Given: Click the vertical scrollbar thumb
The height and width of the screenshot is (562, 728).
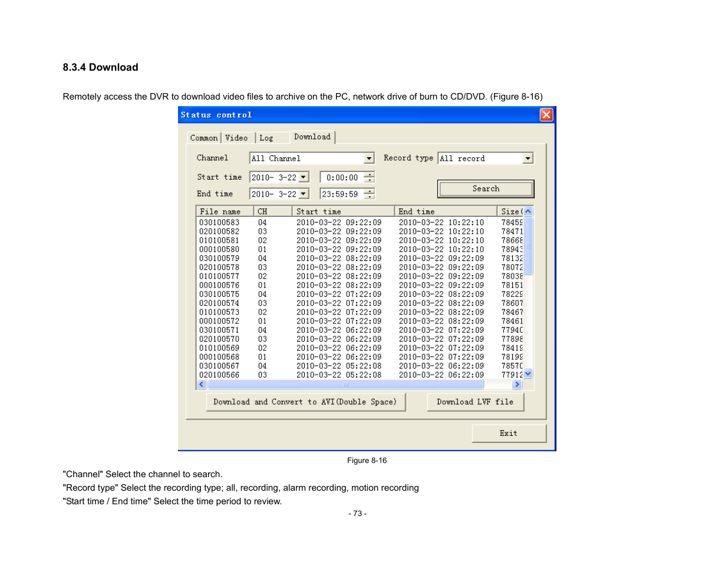Looking at the screenshot, I should 528,246.
